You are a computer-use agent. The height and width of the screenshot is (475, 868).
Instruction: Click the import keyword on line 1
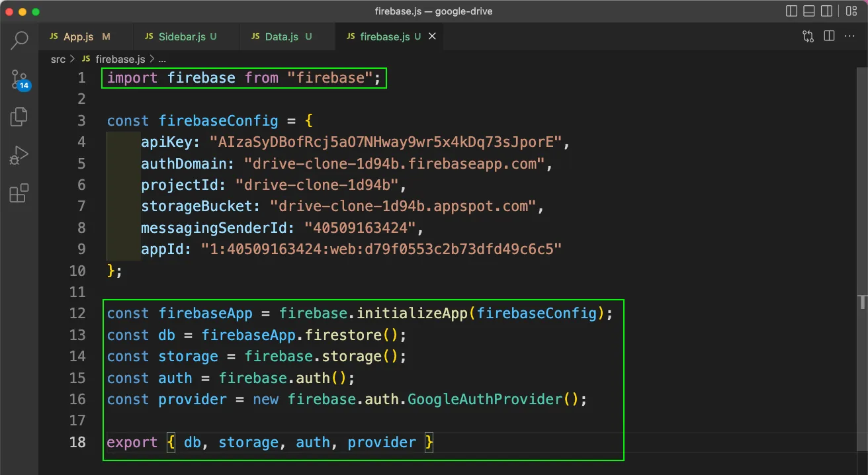132,78
